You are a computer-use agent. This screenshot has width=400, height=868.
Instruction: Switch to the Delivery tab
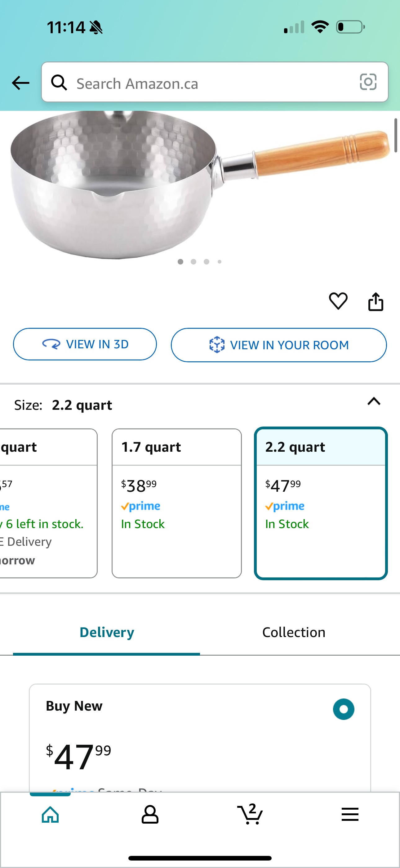[107, 632]
